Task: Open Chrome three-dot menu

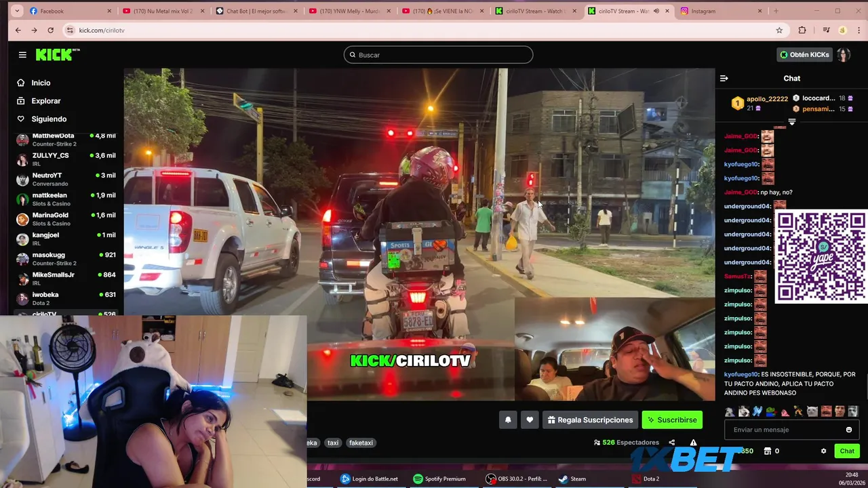Action: (x=859, y=30)
